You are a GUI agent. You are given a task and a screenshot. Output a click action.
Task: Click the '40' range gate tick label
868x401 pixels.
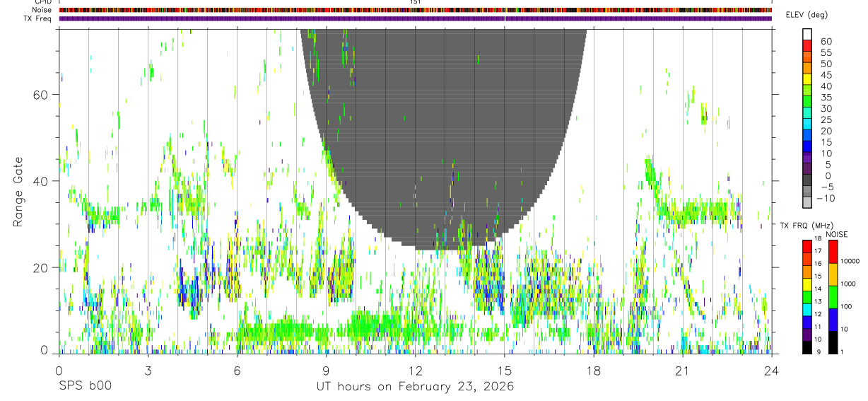pos(42,181)
